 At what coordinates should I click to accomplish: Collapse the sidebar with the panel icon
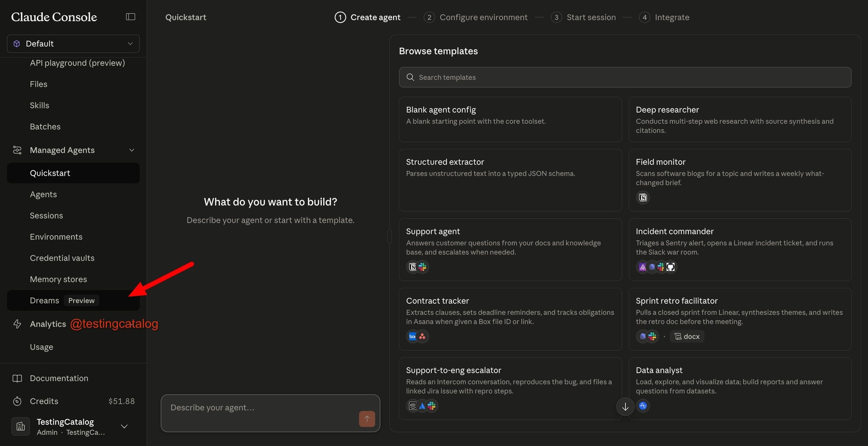tap(131, 17)
